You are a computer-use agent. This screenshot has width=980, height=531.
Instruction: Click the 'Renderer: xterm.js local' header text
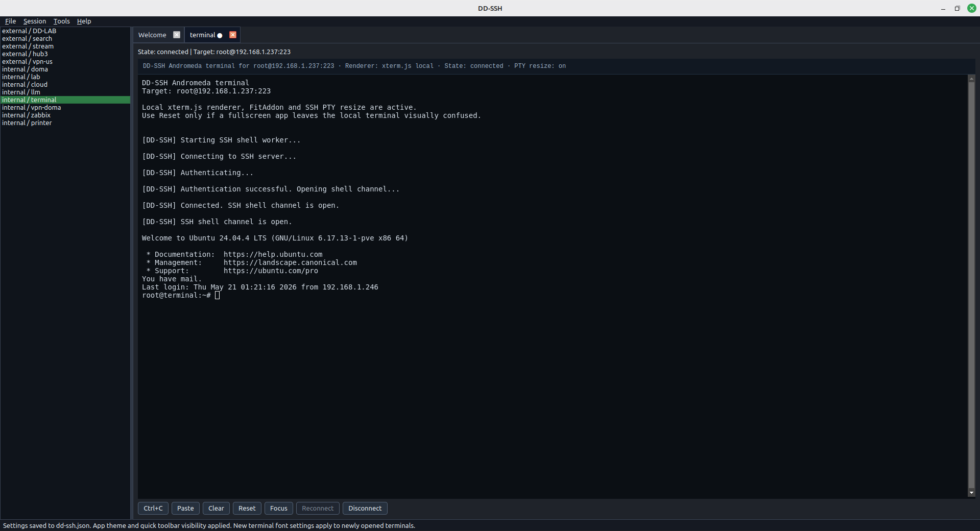pos(389,66)
